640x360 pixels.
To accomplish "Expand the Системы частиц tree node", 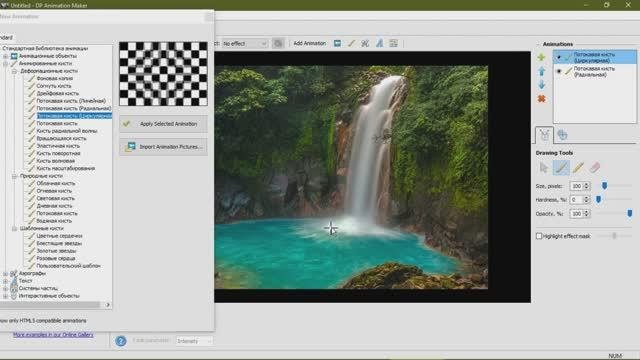I will tap(5, 288).
